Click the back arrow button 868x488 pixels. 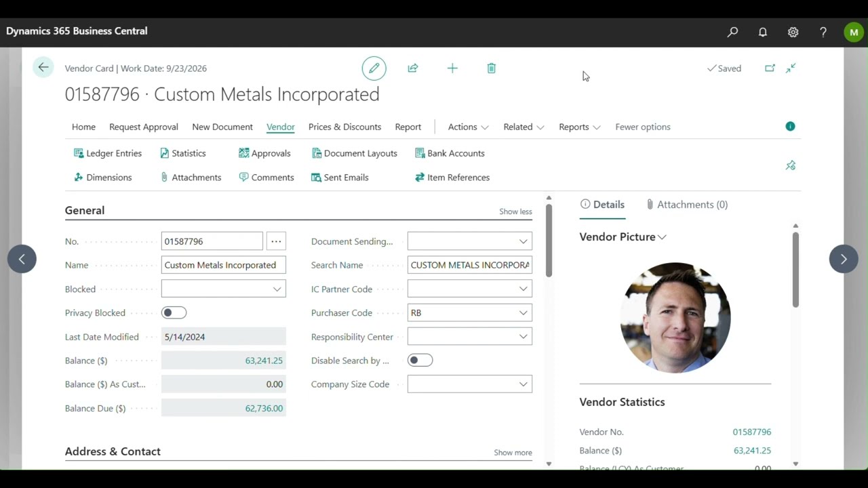click(43, 67)
